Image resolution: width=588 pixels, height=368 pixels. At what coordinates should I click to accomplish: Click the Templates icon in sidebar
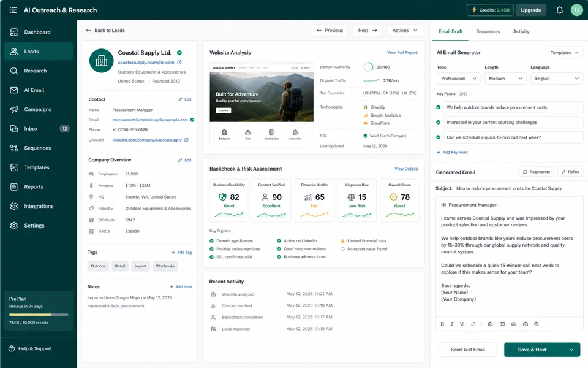[x=14, y=167]
